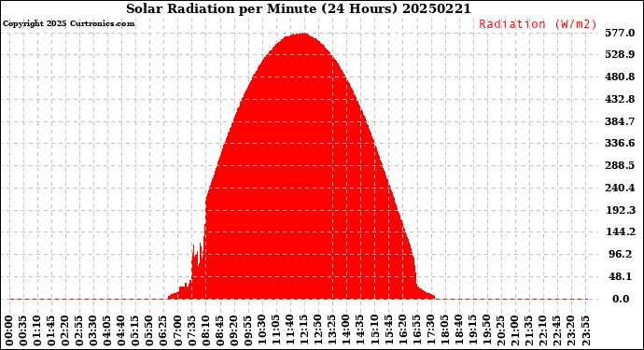Select the 48.1 y-axis value
The width and height of the screenshot is (644, 350).
(620, 276)
